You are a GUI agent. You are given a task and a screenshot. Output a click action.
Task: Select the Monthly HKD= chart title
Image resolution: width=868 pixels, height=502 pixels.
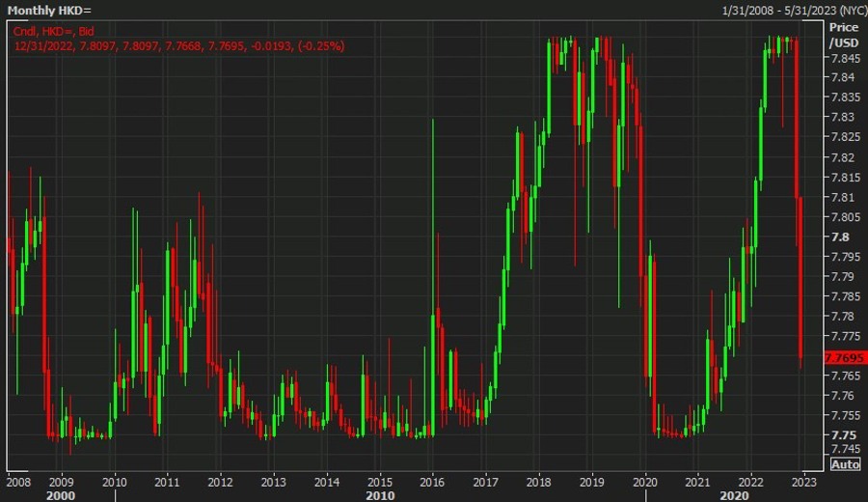49,9
